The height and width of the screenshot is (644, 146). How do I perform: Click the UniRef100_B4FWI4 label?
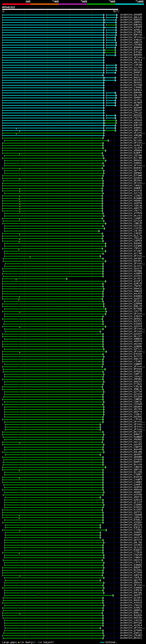(x=131, y=90)
